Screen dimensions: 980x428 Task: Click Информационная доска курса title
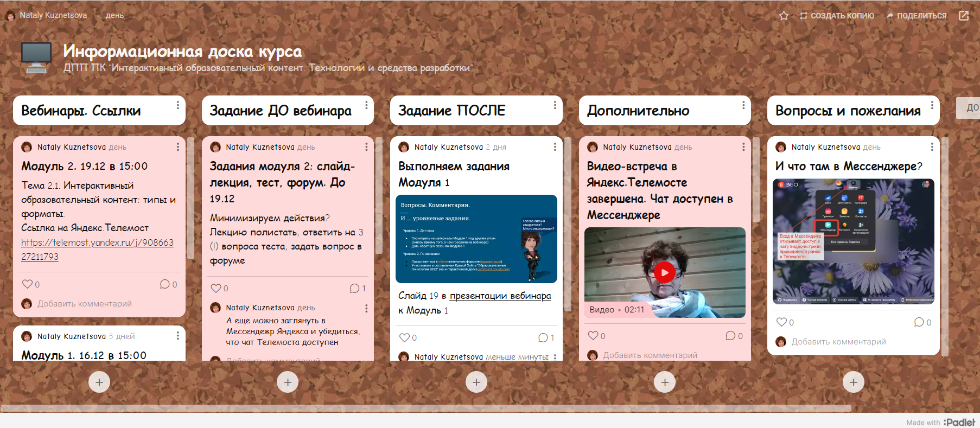point(182,51)
